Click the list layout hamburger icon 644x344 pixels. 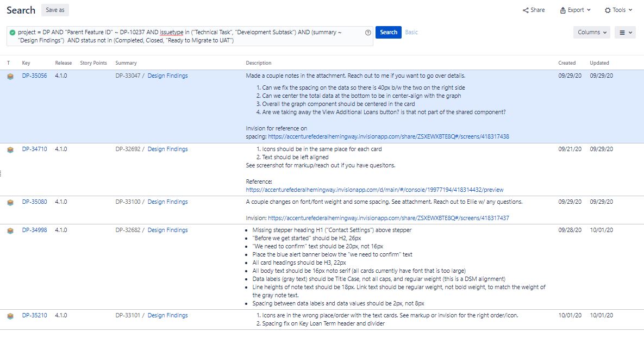tap(623, 32)
